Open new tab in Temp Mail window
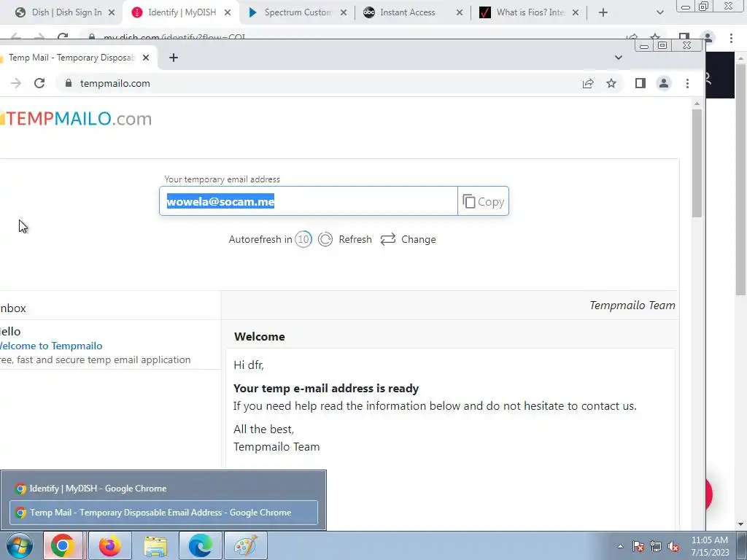Image resolution: width=747 pixels, height=560 pixels. tap(174, 58)
